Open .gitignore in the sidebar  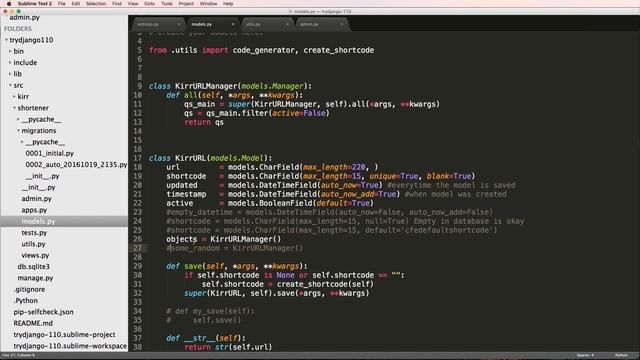(x=29, y=289)
